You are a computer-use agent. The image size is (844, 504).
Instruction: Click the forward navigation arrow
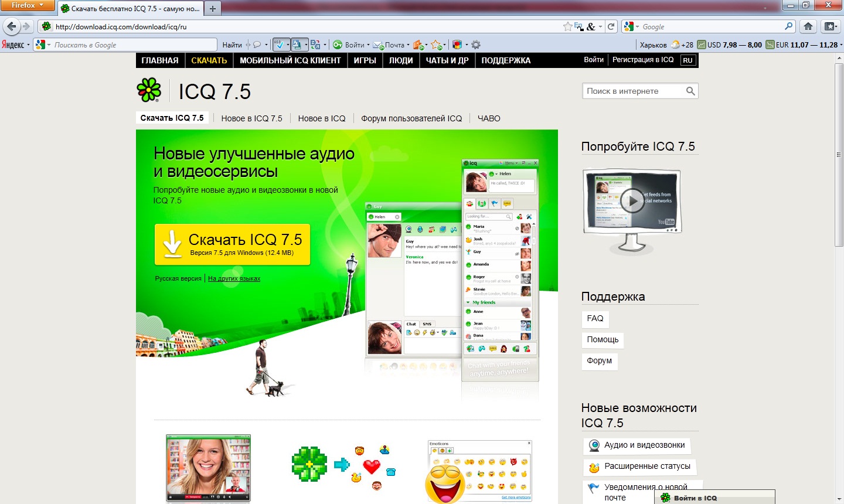click(26, 26)
